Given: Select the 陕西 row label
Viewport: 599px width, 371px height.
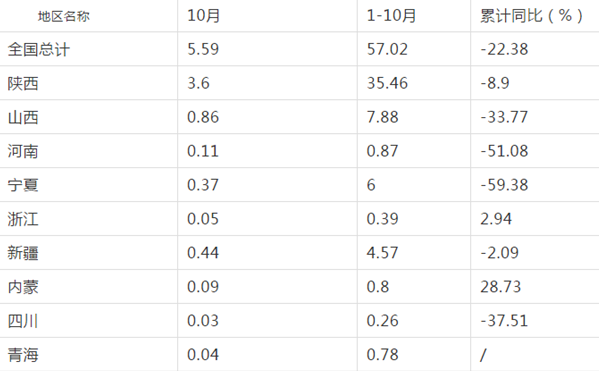Looking at the screenshot, I should (23, 83).
